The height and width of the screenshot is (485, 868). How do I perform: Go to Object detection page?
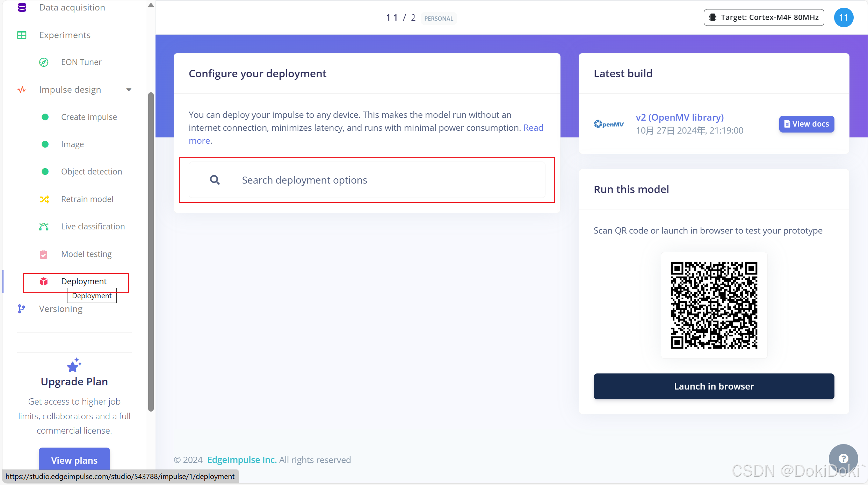[x=91, y=172]
